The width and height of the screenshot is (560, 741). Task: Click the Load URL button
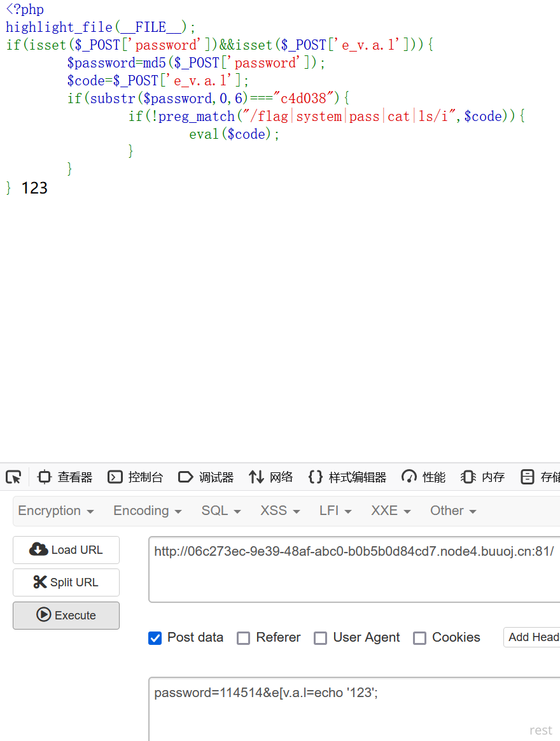tap(66, 550)
